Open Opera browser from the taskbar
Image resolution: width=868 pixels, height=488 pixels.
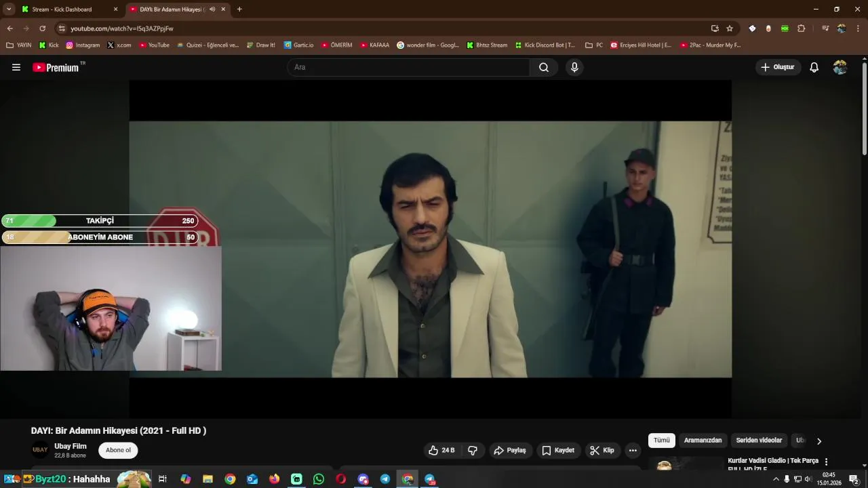point(340,479)
